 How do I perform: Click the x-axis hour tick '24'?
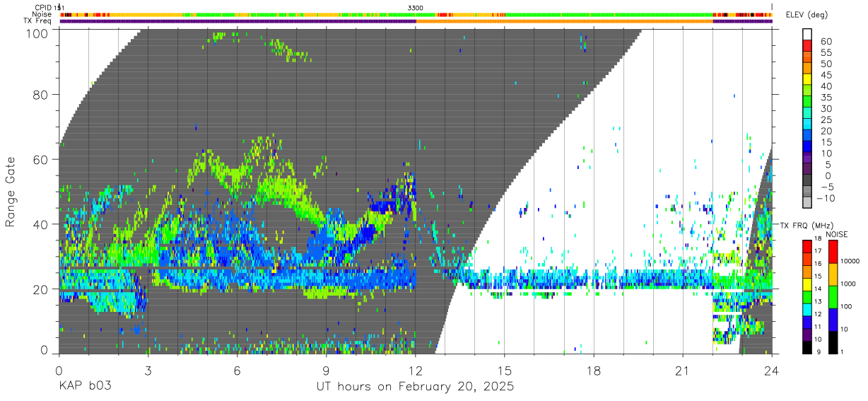[x=772, y=370]
